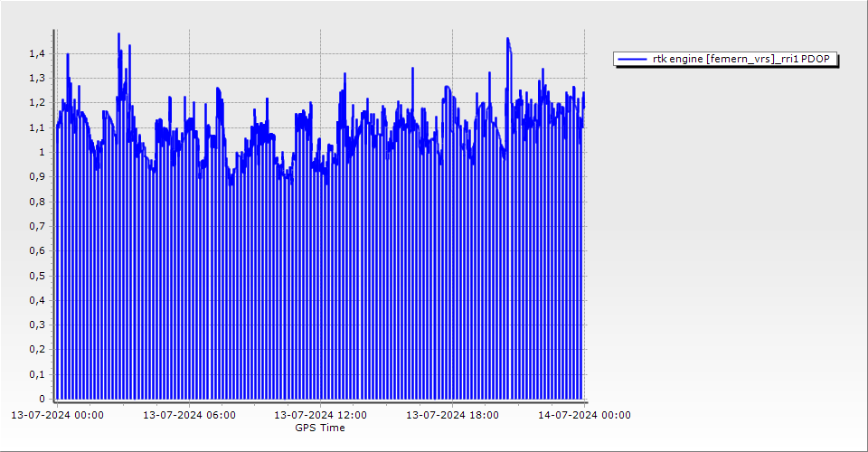Select the "GPS Time" axis title
Image resolution: width=868 pixels, height=452 pixels.
click(x=320, y=428)
